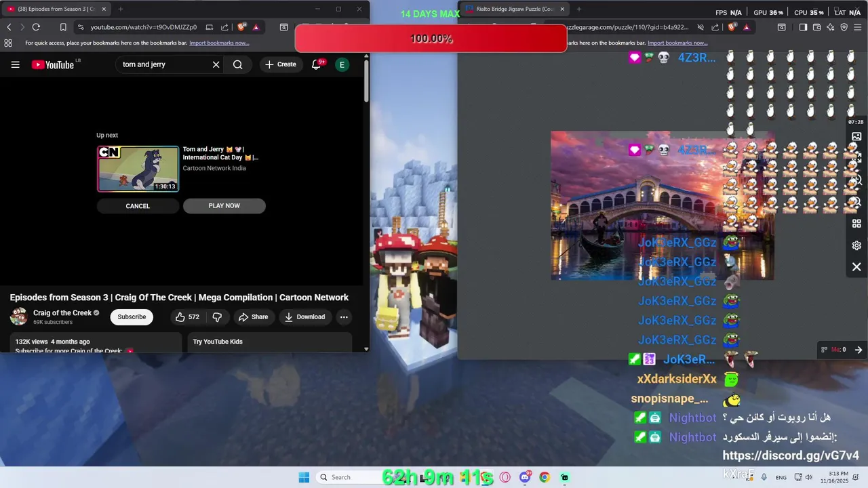Open Chrome from the taskbar
This screenshot has width=868, height=488.
pos(545,477)
